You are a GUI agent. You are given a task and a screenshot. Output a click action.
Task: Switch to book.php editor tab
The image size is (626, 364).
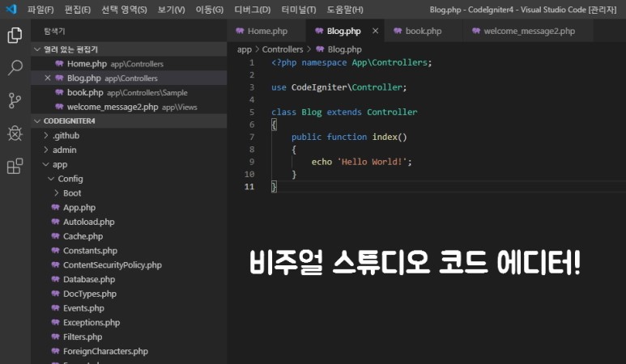click(x=424, y=31)
